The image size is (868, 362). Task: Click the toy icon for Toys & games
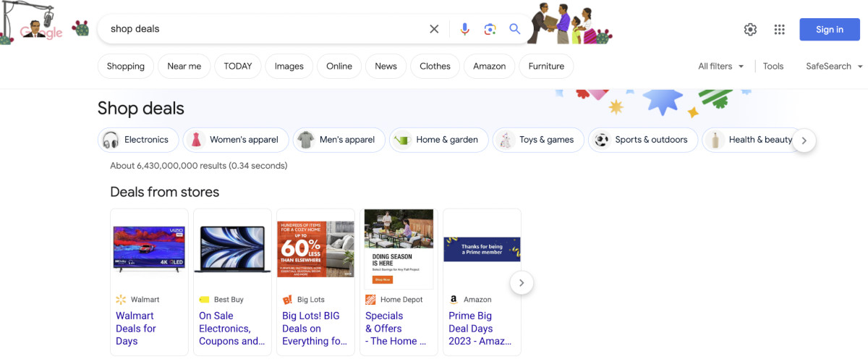pos(506,140)
